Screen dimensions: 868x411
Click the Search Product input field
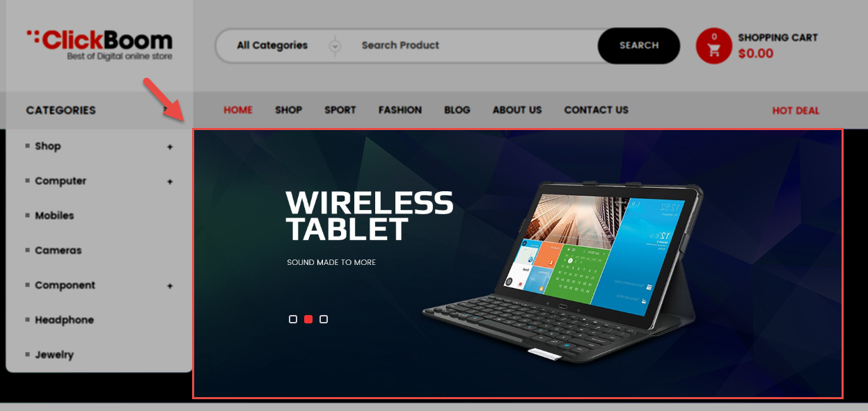point(473,46)
